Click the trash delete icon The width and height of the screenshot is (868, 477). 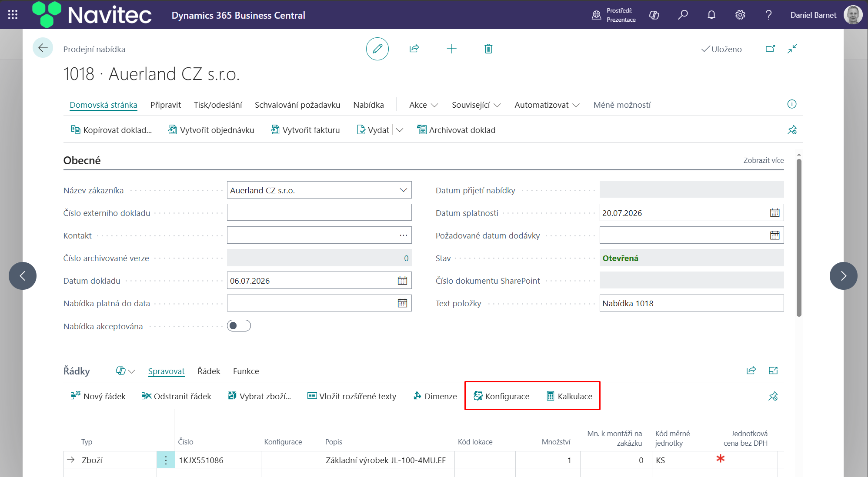[488, 49]
